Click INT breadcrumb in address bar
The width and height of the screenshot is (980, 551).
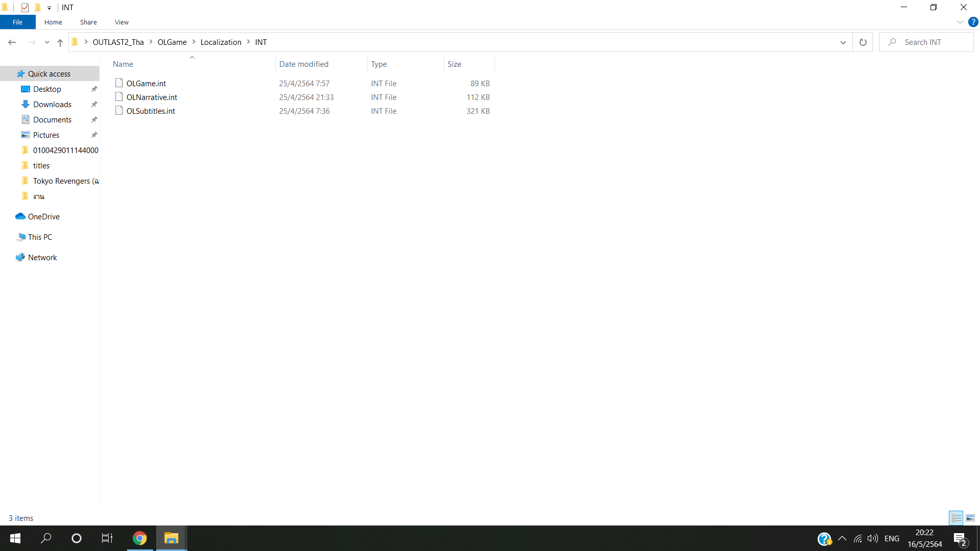coord(261,42)
